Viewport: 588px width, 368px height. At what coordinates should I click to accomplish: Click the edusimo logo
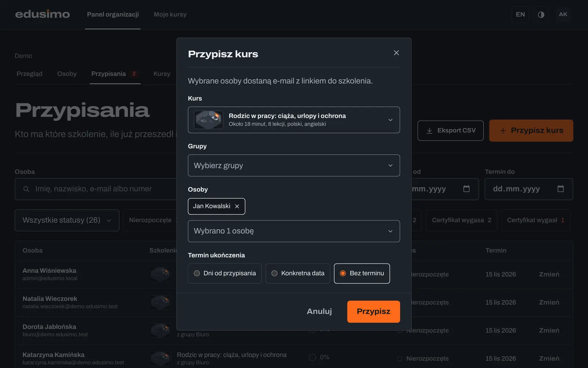point(43,14)
